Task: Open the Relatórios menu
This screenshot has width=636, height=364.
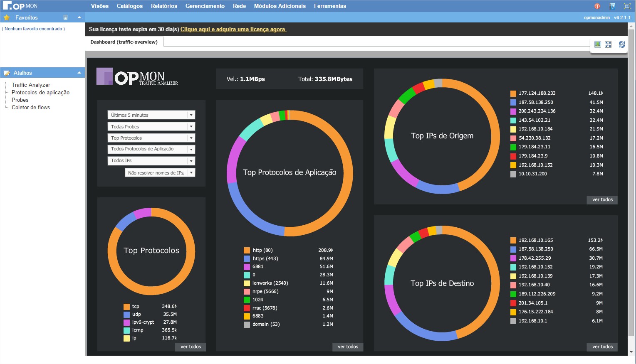Action: tap(164, 6)
